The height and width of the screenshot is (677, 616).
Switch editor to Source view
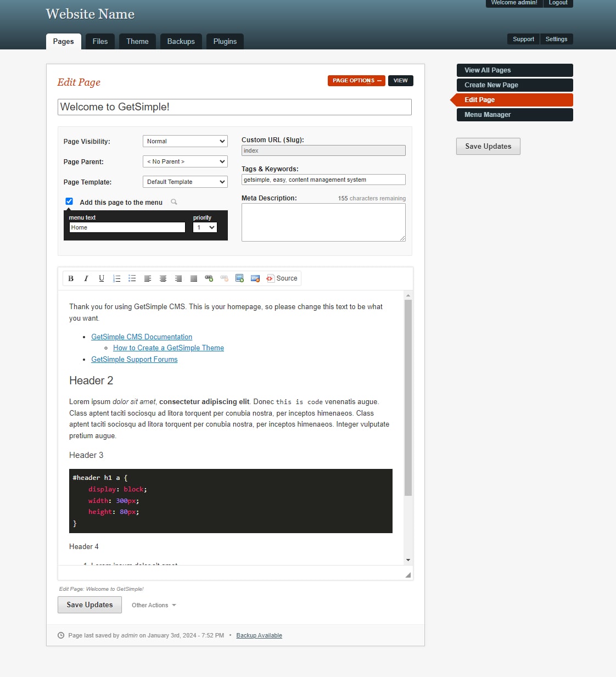click(282, 278)
